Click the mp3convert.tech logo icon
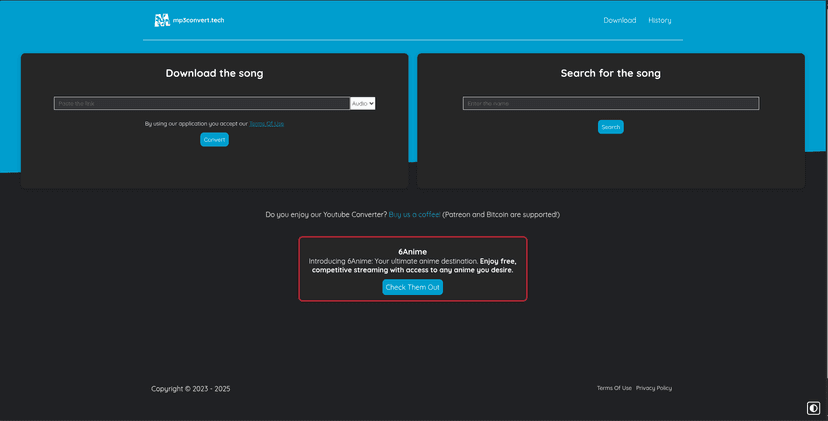This screenshot has width=828, height=421. (162, 20)
